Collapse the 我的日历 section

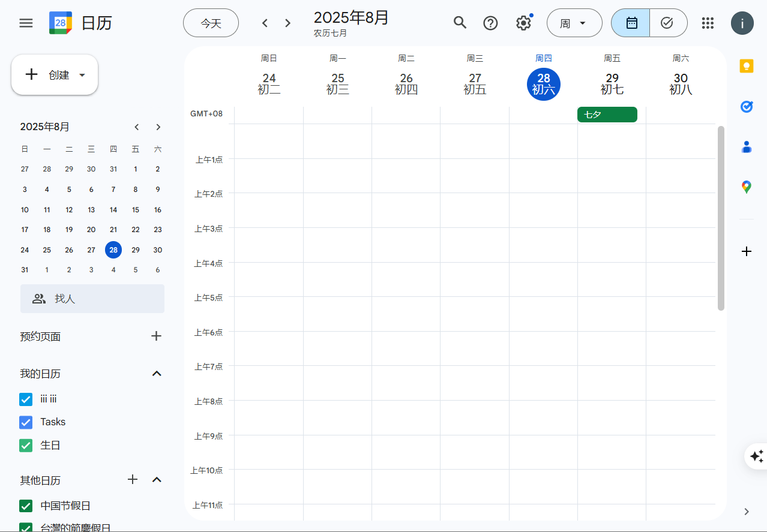tap(157, 374)
